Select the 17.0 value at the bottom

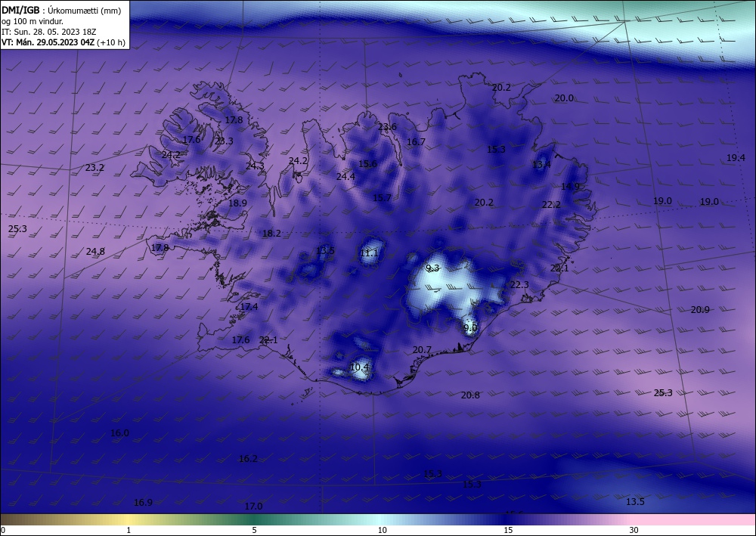(253, 506)
